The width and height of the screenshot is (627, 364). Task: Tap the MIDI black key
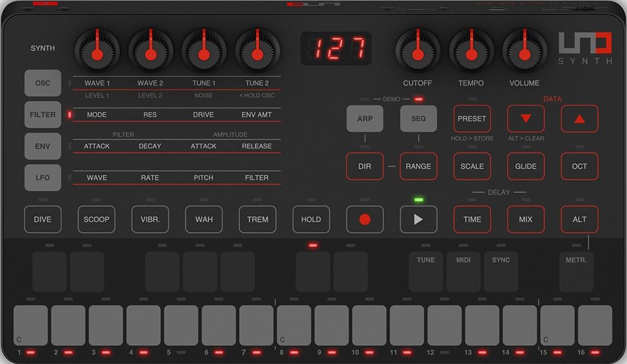click(463, 271)
